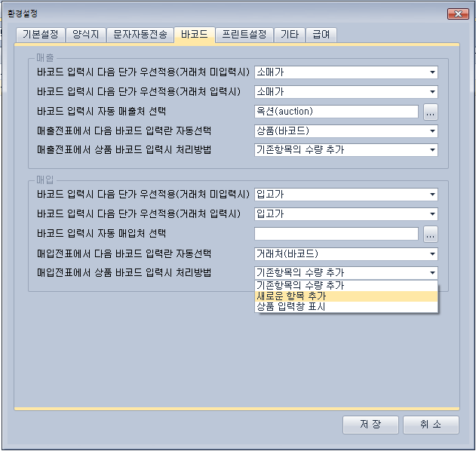This screenshot has width=476, height=451.
Task: Open 매출 거래처 입력시 단가 dropdown
Action: [x=346, y=92]
